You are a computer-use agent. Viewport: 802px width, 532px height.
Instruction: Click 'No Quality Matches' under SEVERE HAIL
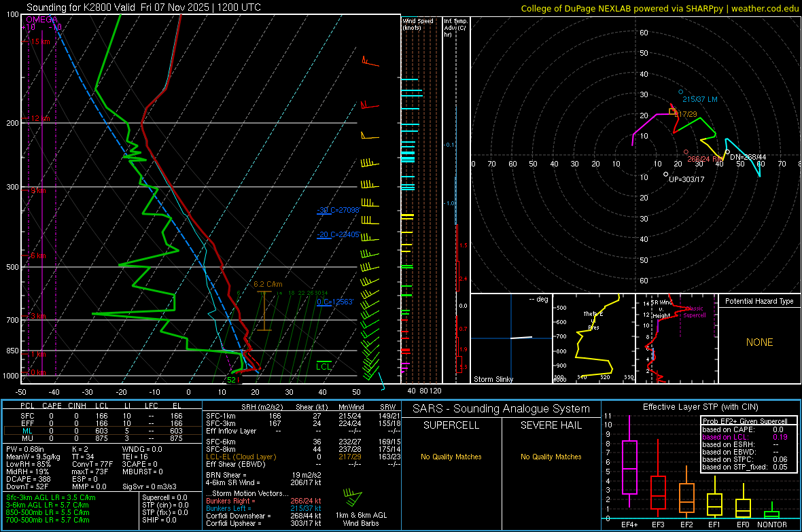coord(551,457)
